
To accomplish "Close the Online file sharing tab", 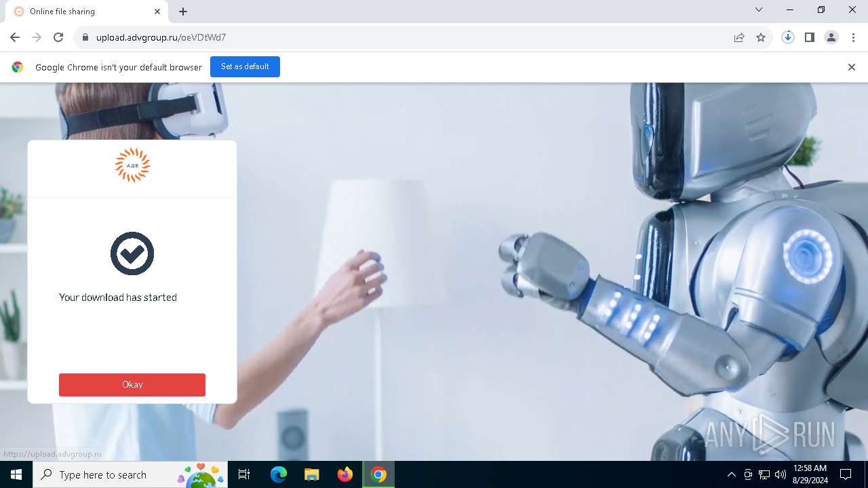I will [157, 12].
